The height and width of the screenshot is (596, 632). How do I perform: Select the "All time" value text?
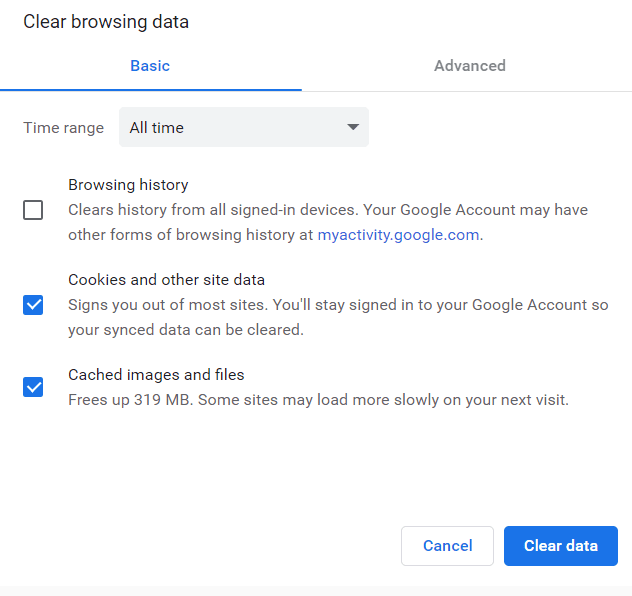[157, 127]
